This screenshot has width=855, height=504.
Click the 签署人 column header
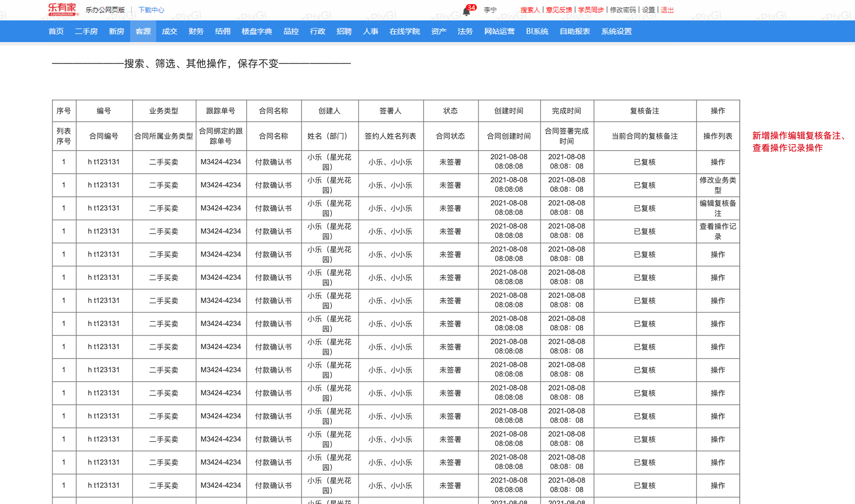point(390,111)
